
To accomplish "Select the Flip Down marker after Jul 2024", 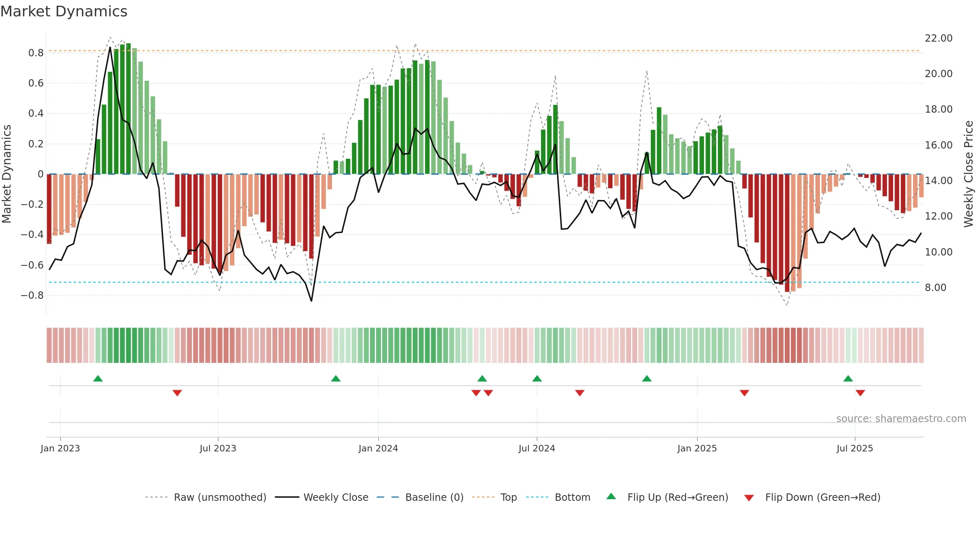I will click(580, 393).
